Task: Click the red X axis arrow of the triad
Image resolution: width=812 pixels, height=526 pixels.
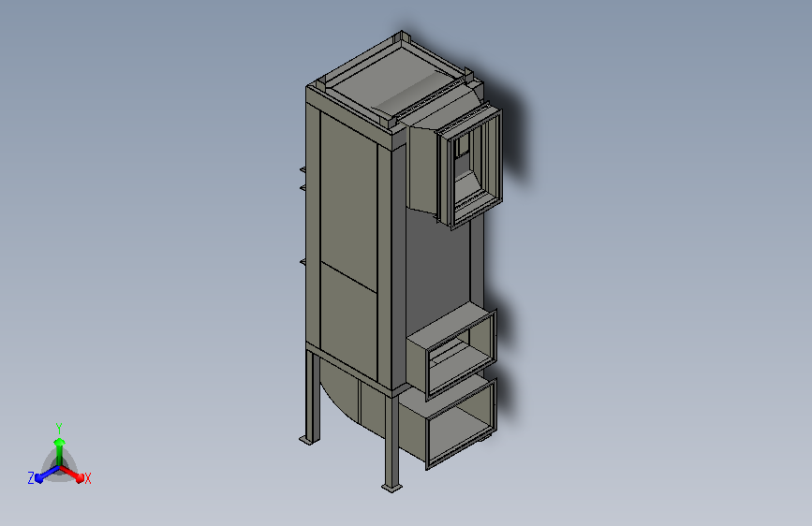Action: tap(72, 474)
